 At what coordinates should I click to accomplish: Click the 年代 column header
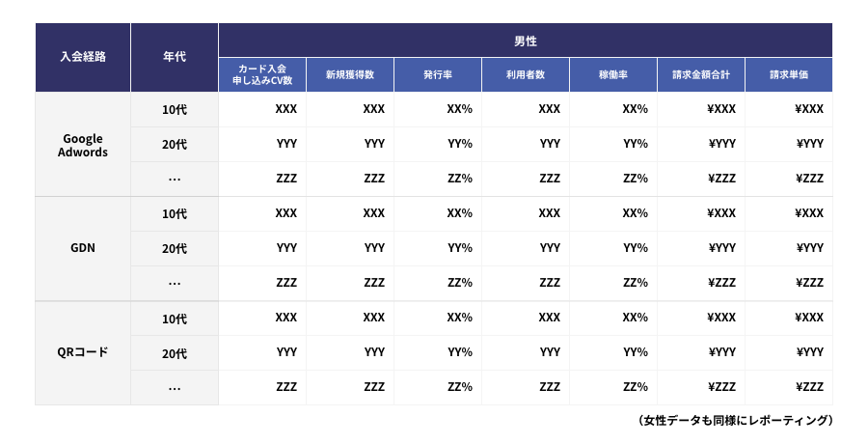tap(175, 57)
